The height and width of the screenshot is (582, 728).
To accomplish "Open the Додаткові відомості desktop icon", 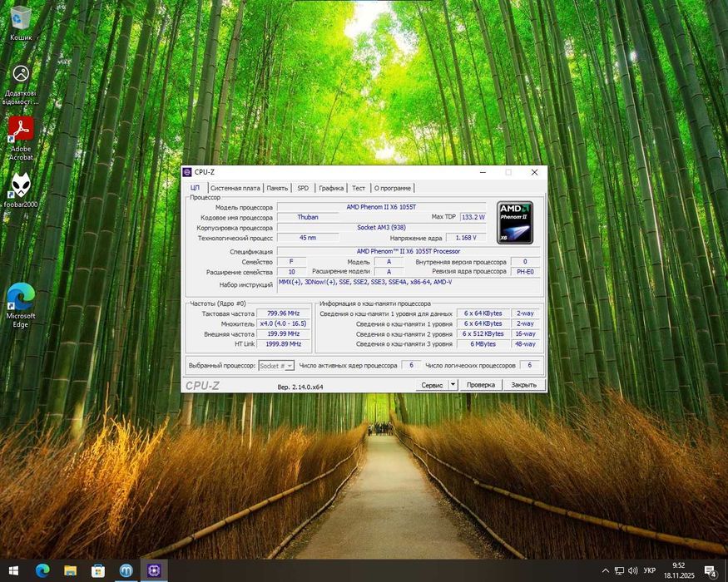I will pos(21,85).
